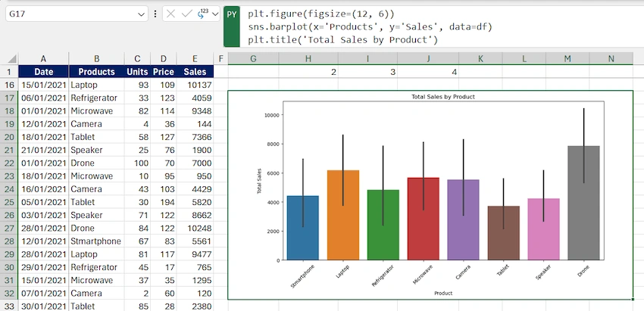Click the red Microwave bar in chart
The image size is (644, 311).
[x=424, y=219]
